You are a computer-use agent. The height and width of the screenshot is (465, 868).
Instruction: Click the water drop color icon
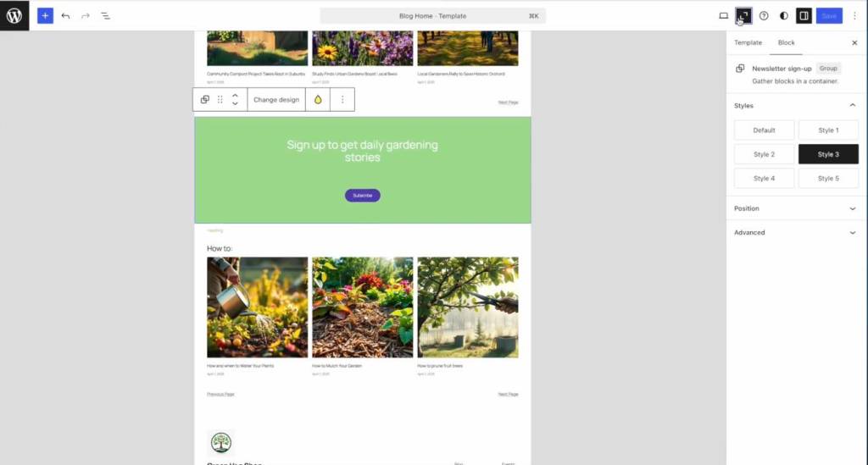(x=318, y=100)
